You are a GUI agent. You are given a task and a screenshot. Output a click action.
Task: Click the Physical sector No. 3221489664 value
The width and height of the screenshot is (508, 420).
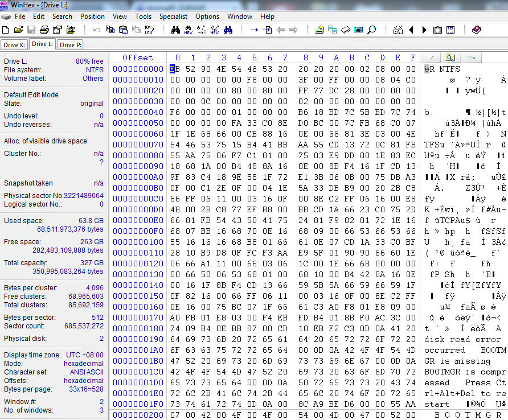click(84, 196)
